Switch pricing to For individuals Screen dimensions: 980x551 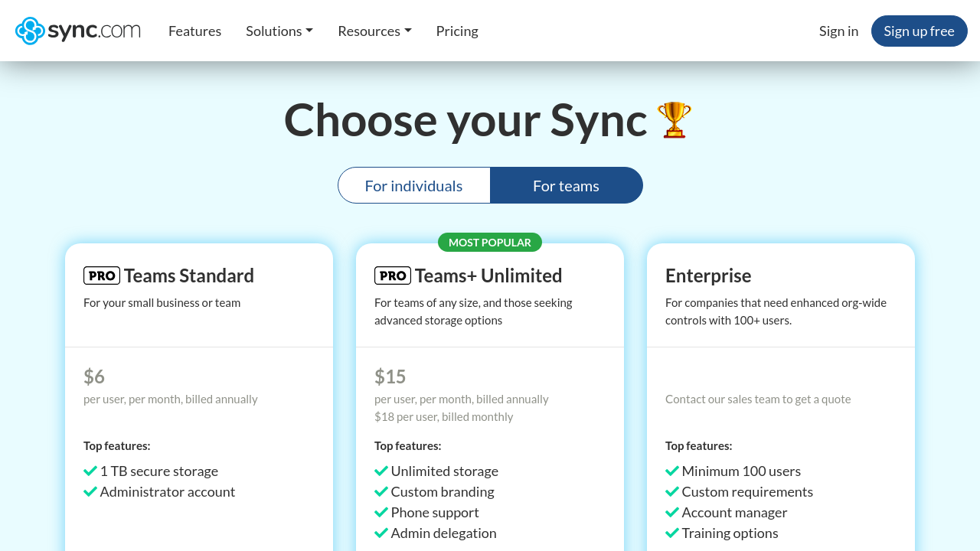[413, 186]
